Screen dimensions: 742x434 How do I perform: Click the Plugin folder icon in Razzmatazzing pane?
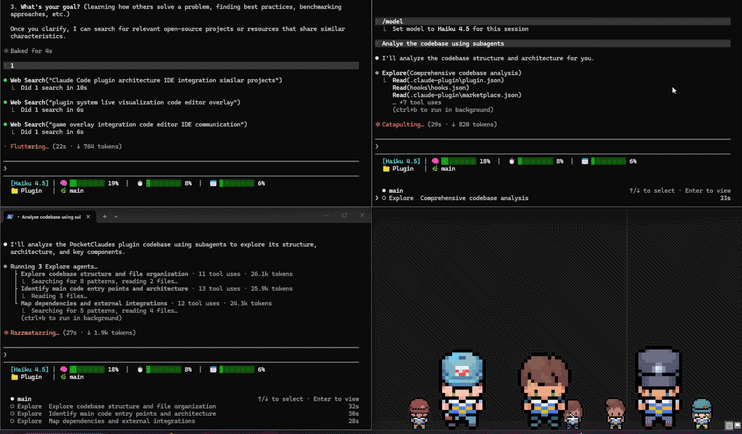(x=14, y=377)
